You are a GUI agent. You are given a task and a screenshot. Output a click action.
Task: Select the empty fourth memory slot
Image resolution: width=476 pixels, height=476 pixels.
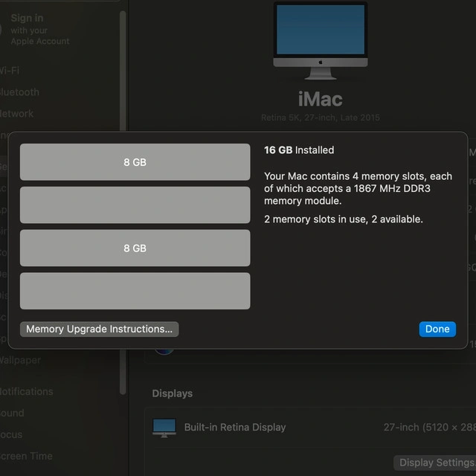[135, 291]
